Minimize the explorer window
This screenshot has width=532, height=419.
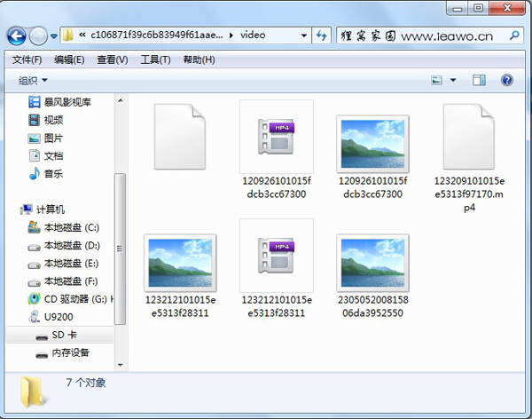point(457,8)
